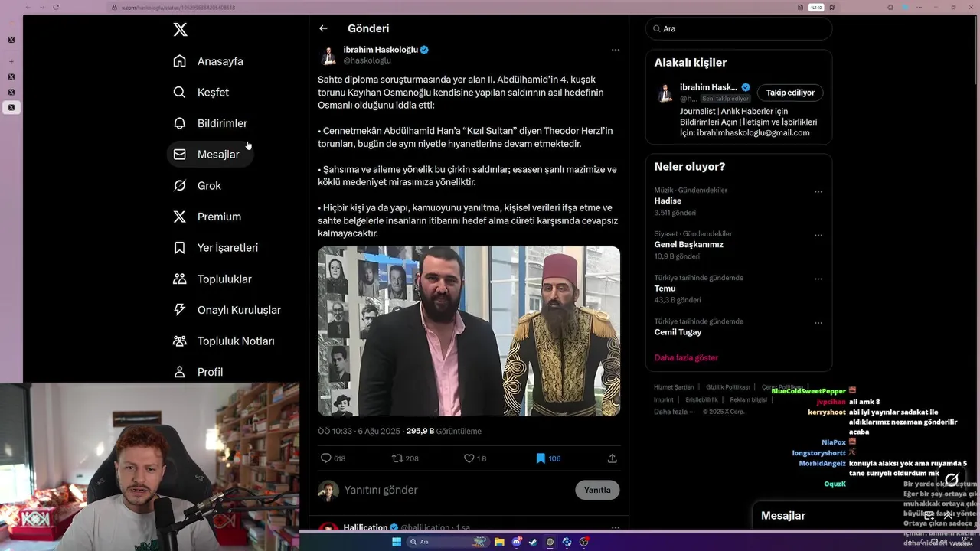The width and height of the screenshot is (980, 551).
Task: Open İbrahim Hask... profile in Alakalı kişiler
Action: [708, 87]
